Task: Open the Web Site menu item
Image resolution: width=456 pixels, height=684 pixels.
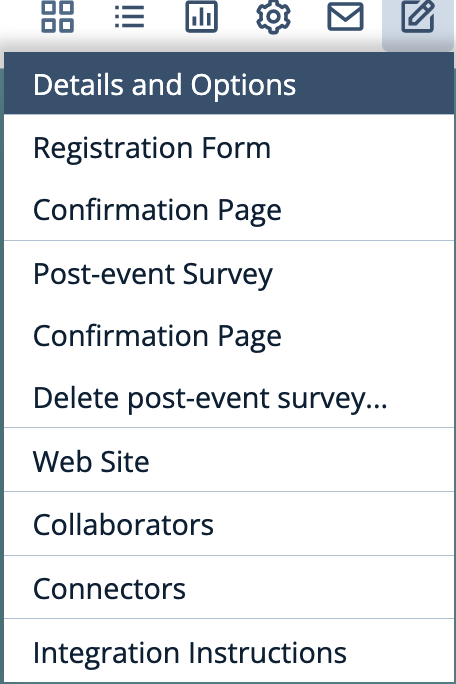Action: click(229, 461)
